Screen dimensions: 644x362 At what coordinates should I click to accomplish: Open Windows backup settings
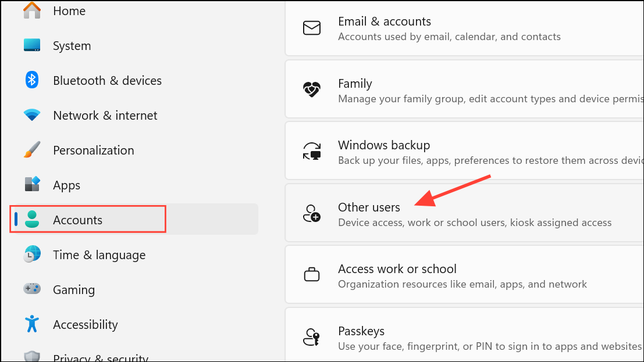464,150
